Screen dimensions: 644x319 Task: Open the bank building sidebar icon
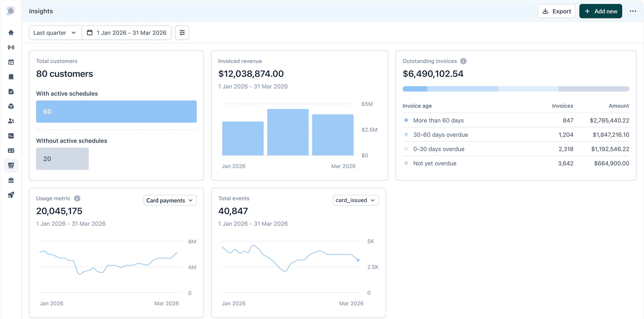pos(11,180)
